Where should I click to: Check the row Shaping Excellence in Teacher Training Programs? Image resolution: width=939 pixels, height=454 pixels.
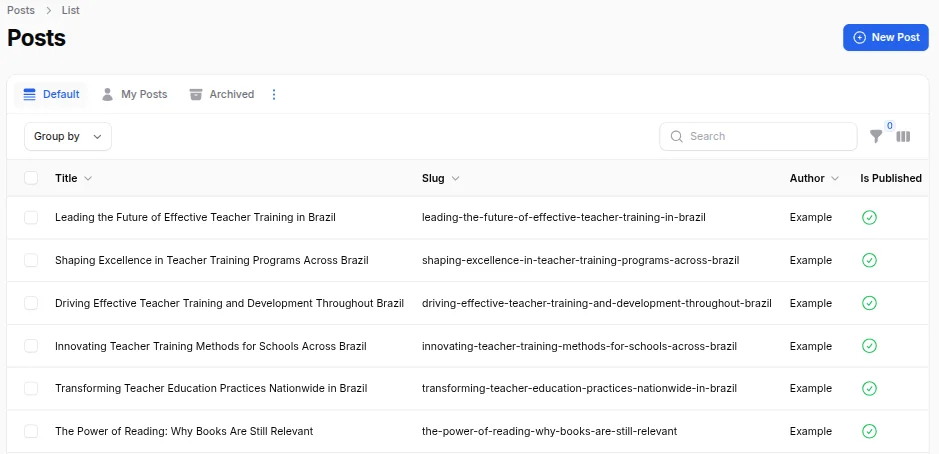coord(31,260)
